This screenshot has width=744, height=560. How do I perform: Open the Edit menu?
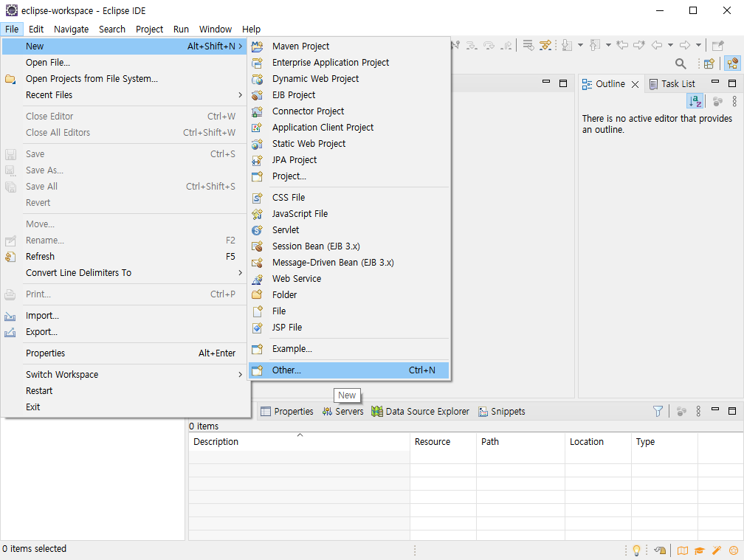36,29
